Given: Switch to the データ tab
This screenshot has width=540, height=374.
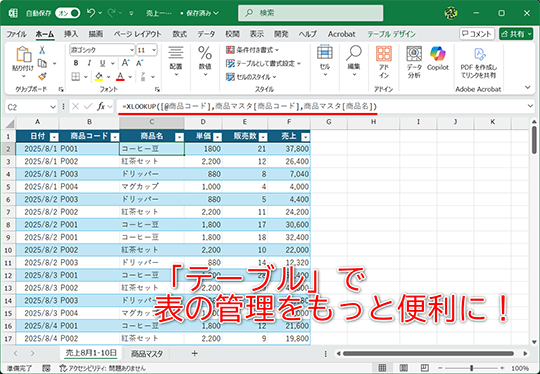Looking at the screenshot, I should (x=206, y=34).
